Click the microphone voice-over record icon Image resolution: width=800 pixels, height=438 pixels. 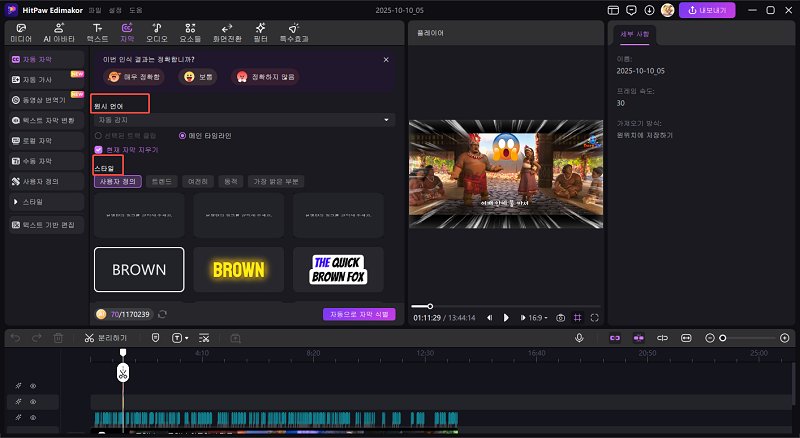pyautogui.click(x=579, y=338)
